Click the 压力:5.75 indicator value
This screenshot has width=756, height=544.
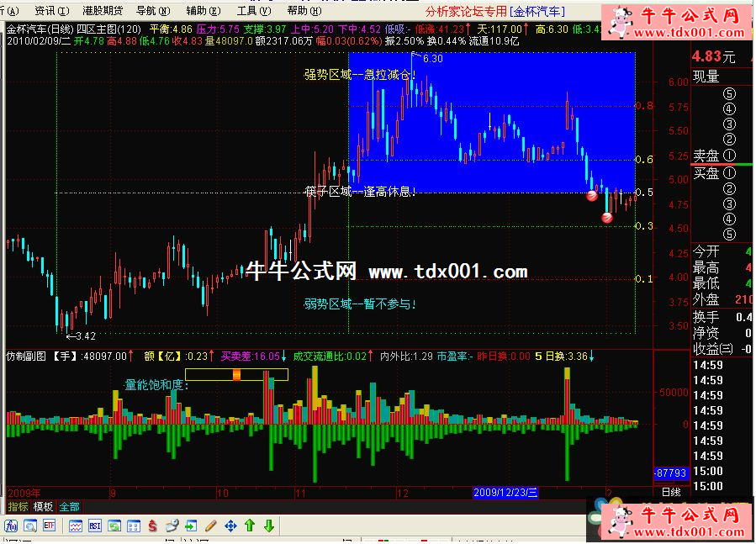tap(218, 29)
